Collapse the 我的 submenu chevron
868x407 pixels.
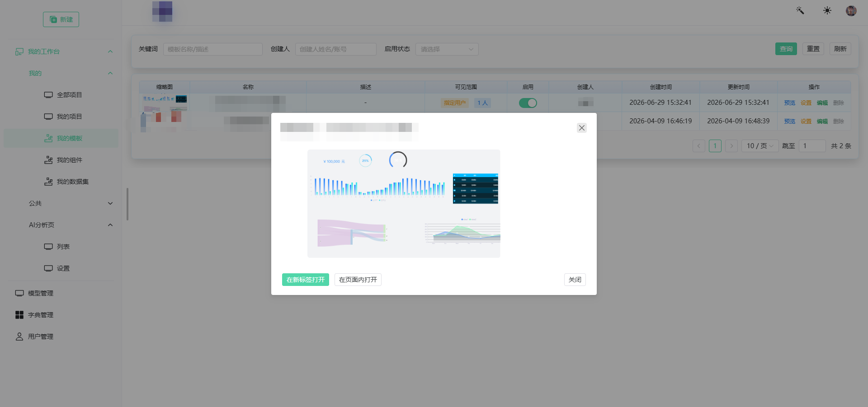pos(110,73)
